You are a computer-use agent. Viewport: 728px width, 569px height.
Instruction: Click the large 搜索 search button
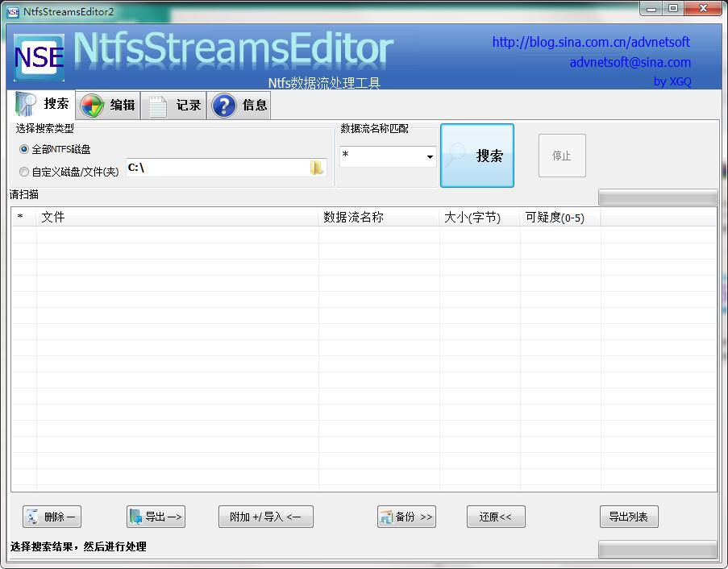click(x=476, y=156)
